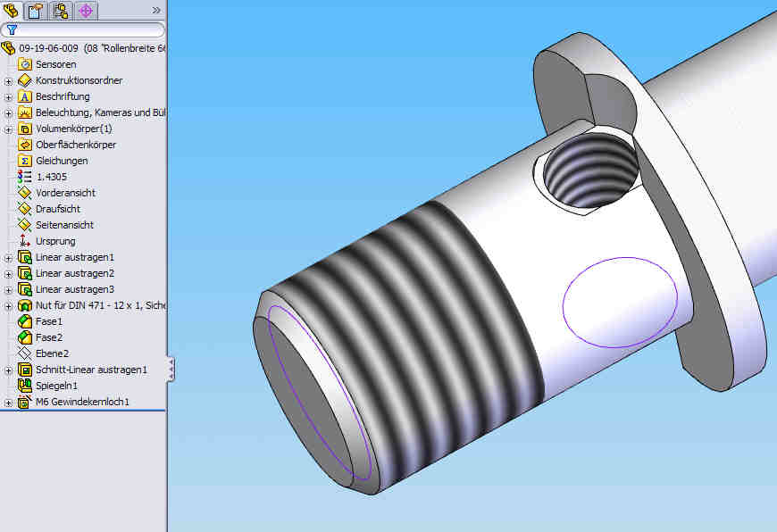
Task: Select the Sensoren tree entry
Action: (56, 64)
